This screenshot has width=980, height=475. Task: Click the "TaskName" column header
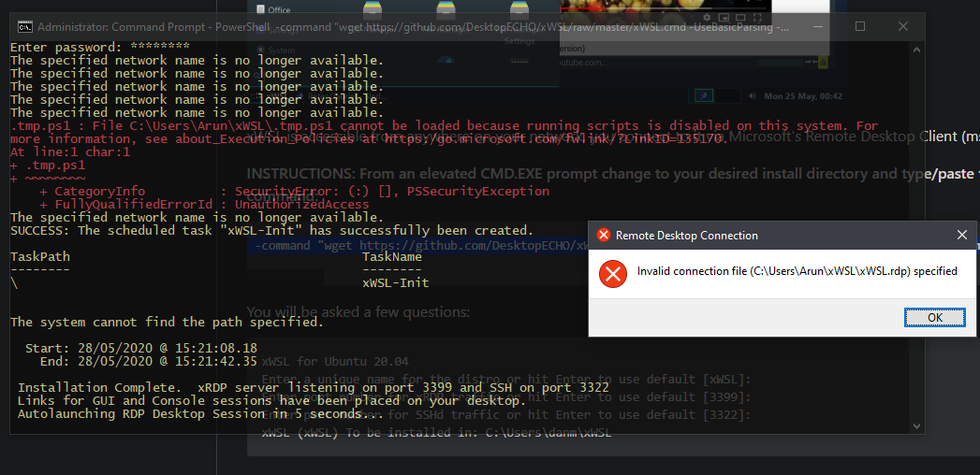click(x=392, y=256)
